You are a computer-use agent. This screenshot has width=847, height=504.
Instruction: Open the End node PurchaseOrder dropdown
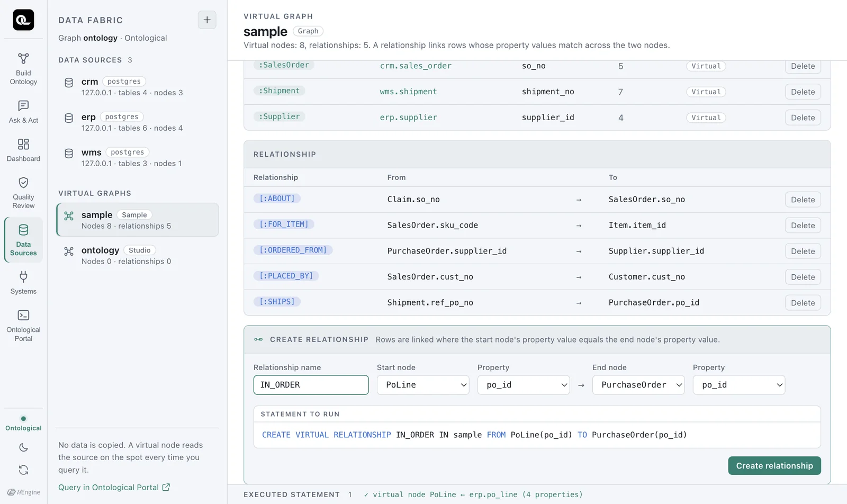(638, 385)
